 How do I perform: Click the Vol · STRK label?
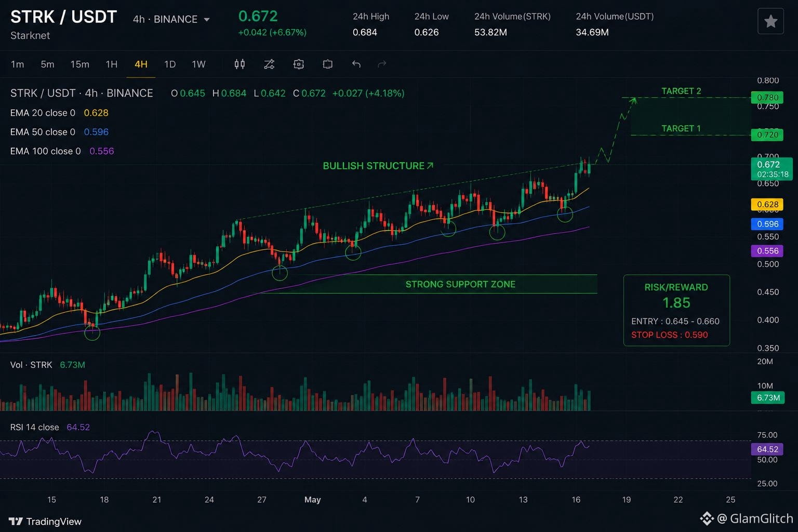pos(31,365)
